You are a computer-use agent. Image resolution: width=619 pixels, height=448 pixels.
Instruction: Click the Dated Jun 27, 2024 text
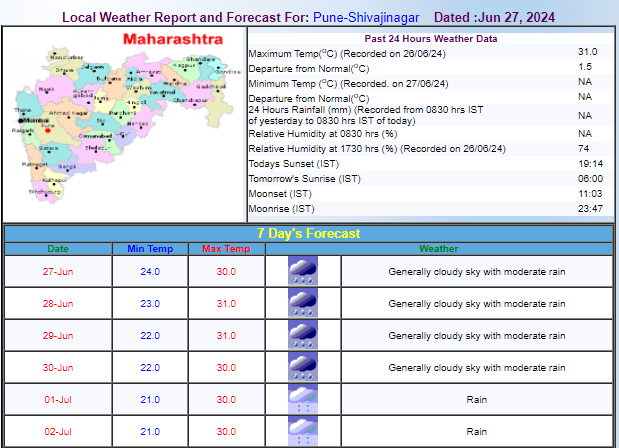click(x=494, y=17)
